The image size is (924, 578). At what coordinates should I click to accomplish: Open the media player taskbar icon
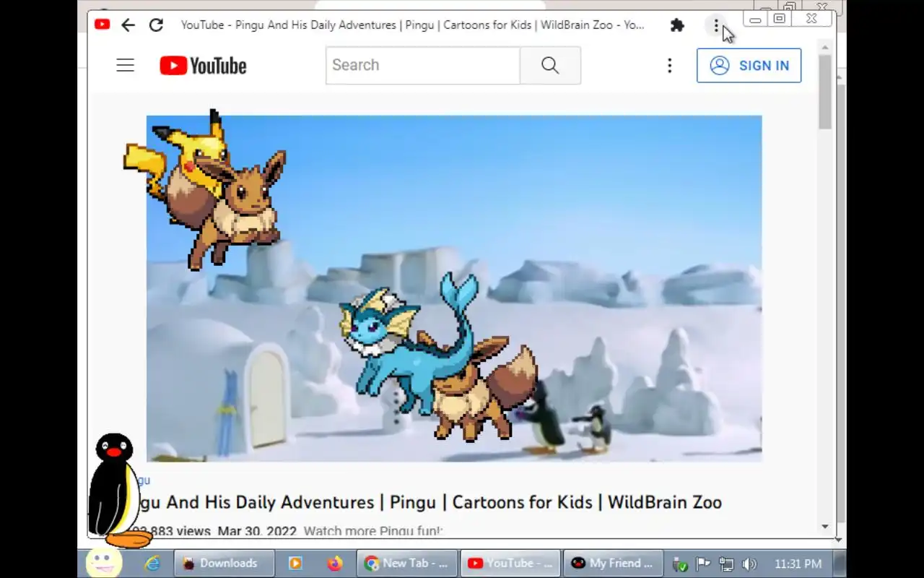click(x=295, y=564)
